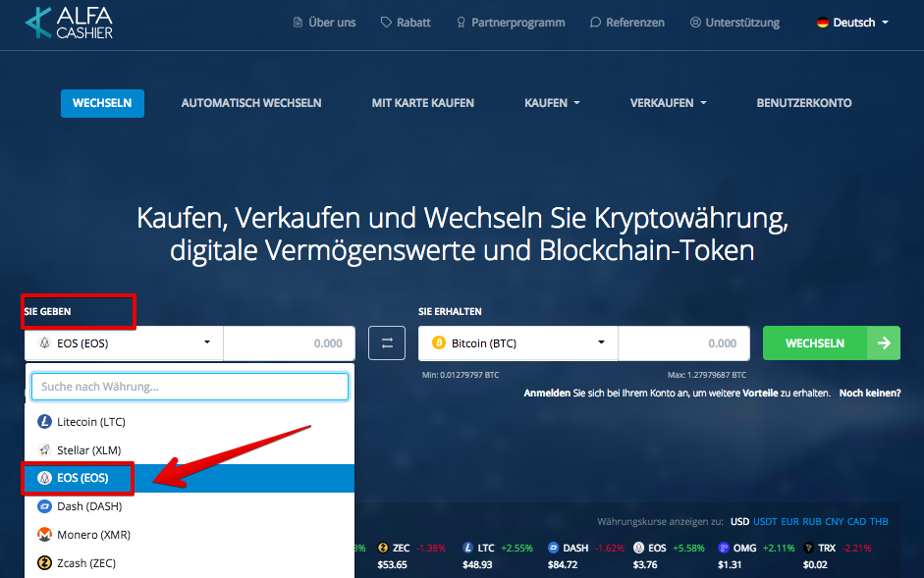Select Zcash (ZEC) from the list
The image size is (924, 578).
[190, 562]
